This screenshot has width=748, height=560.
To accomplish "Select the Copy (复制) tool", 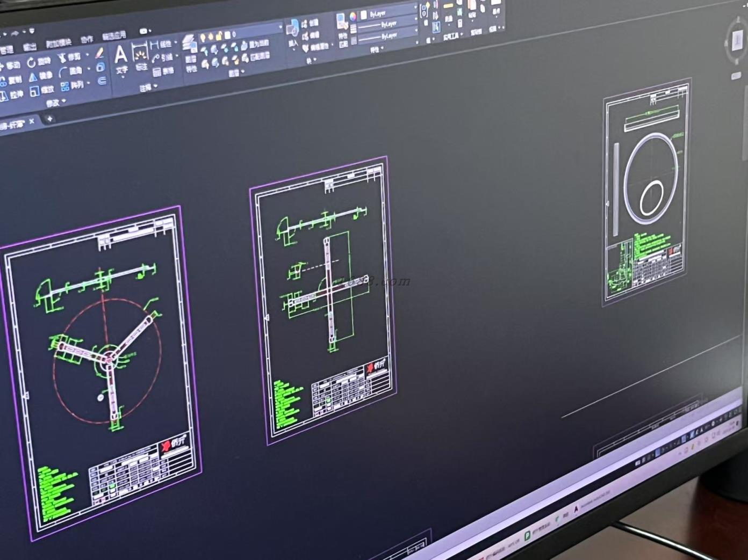I will point(11,81).
